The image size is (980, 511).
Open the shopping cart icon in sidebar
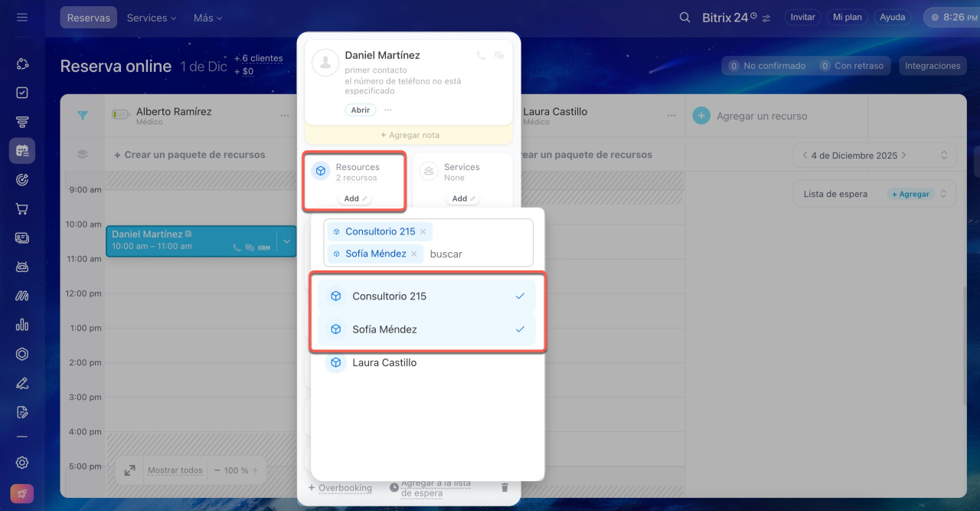click(22, 208)
